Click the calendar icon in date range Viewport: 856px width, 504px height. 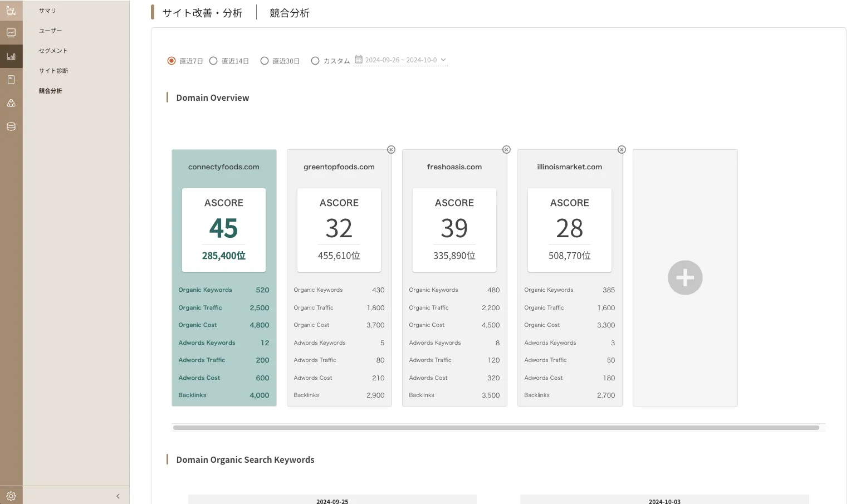click(x=359, y=60)
